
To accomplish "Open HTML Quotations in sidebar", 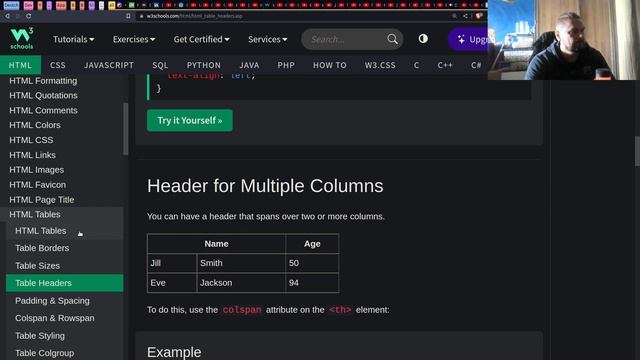I will (43, 96).
